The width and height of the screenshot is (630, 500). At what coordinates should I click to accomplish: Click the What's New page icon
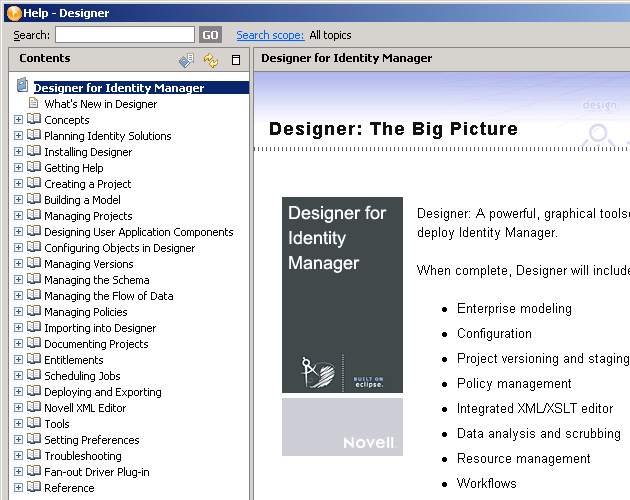point(34,103)
